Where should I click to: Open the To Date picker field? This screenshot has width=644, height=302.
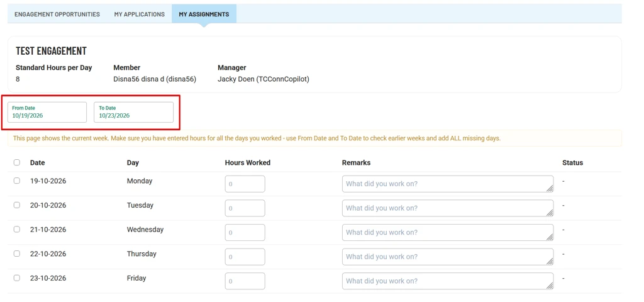(x=134, y=112)
